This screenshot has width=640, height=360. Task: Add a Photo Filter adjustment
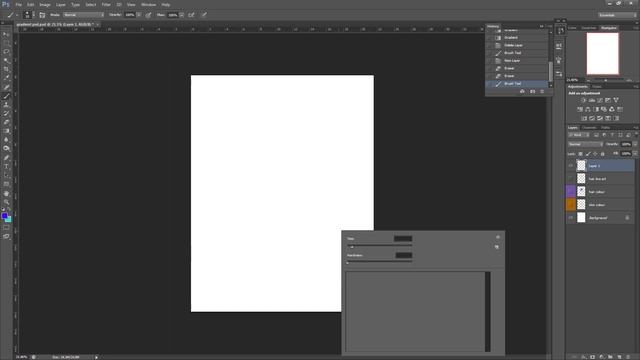[604, 109]
